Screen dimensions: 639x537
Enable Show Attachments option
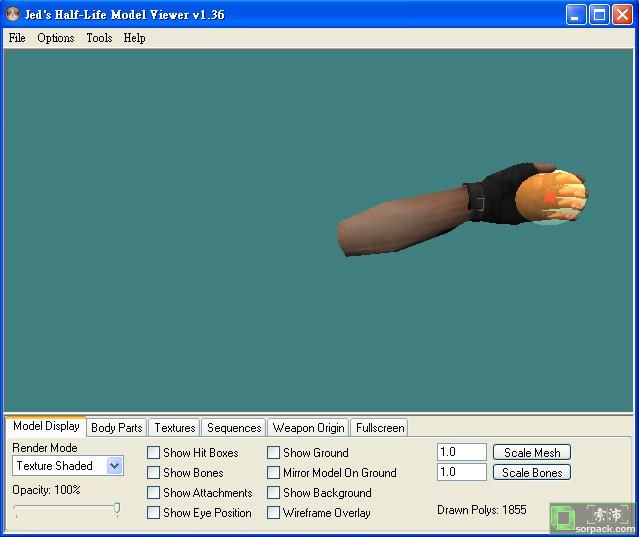point(154,493)
